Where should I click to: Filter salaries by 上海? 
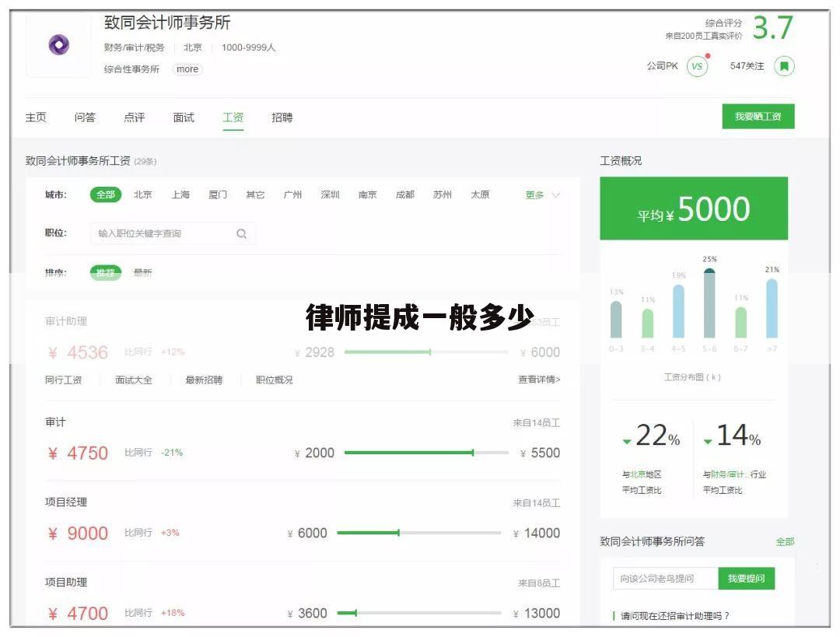180,194
